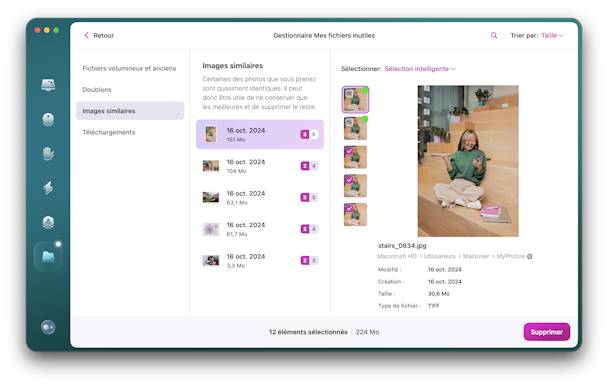Open the Performance lightning bolt icon

pos(48,188)
